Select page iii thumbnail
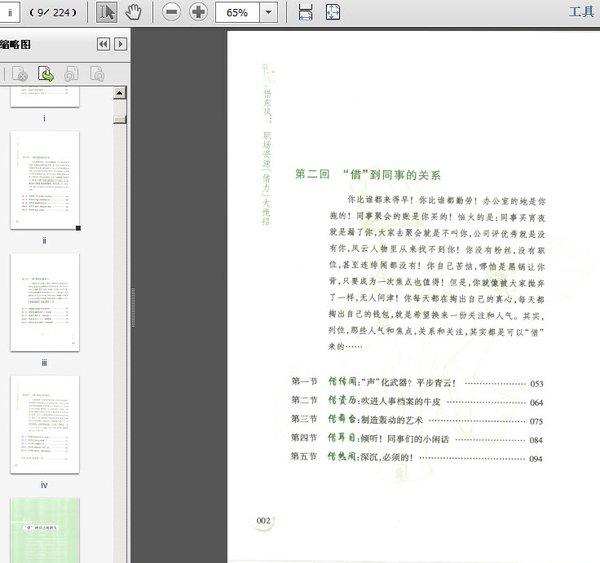Image resolution: width=600 pixels, height=563 pixels. (45, 302)
